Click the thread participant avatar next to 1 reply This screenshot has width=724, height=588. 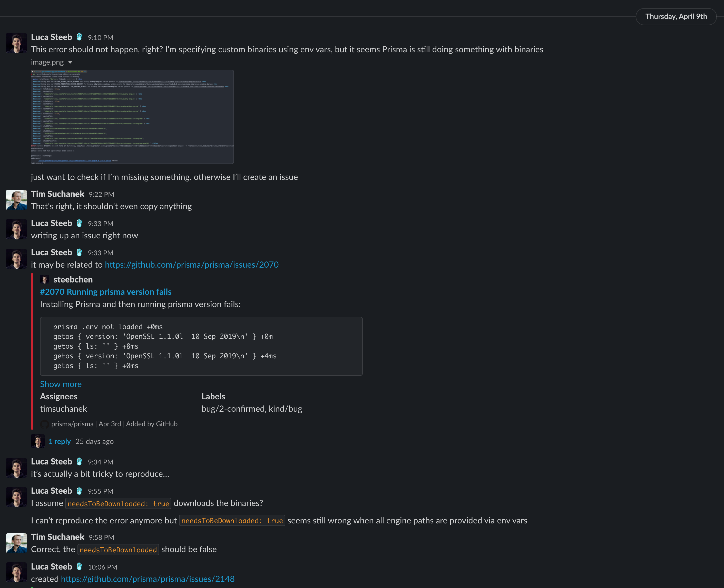point(38,441)
